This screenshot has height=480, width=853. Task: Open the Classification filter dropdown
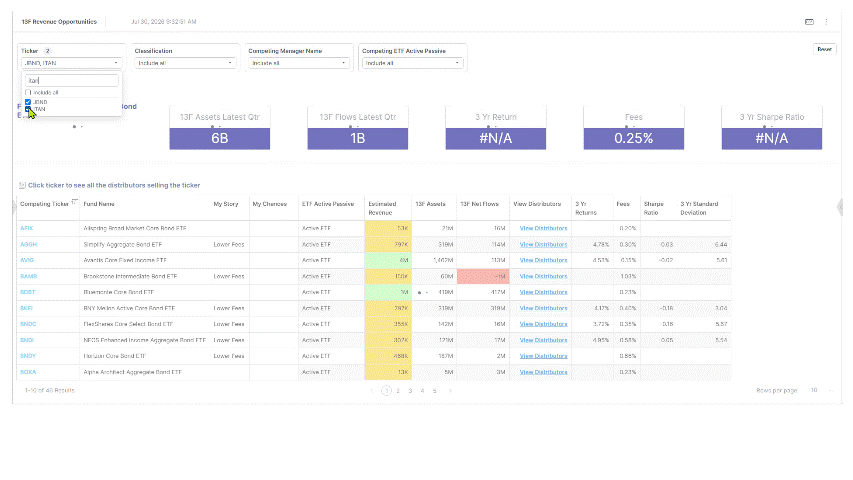(x=185, y=63)
